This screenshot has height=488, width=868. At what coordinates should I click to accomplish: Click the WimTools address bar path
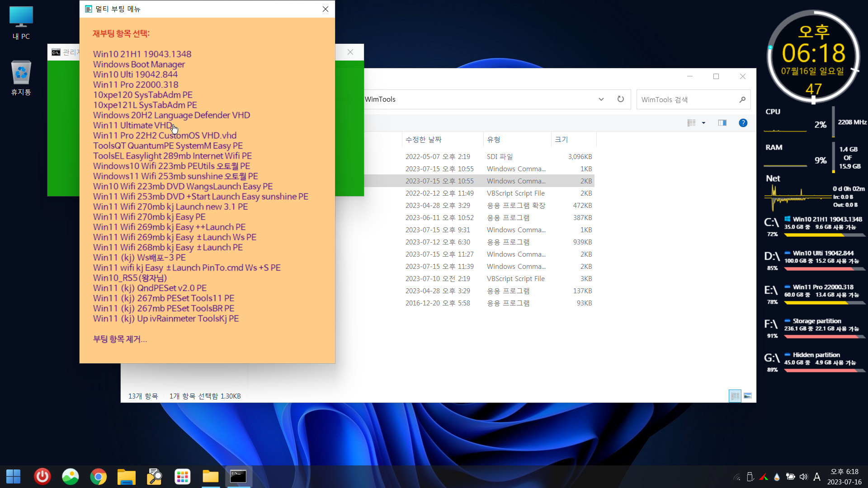click(380, 99)
